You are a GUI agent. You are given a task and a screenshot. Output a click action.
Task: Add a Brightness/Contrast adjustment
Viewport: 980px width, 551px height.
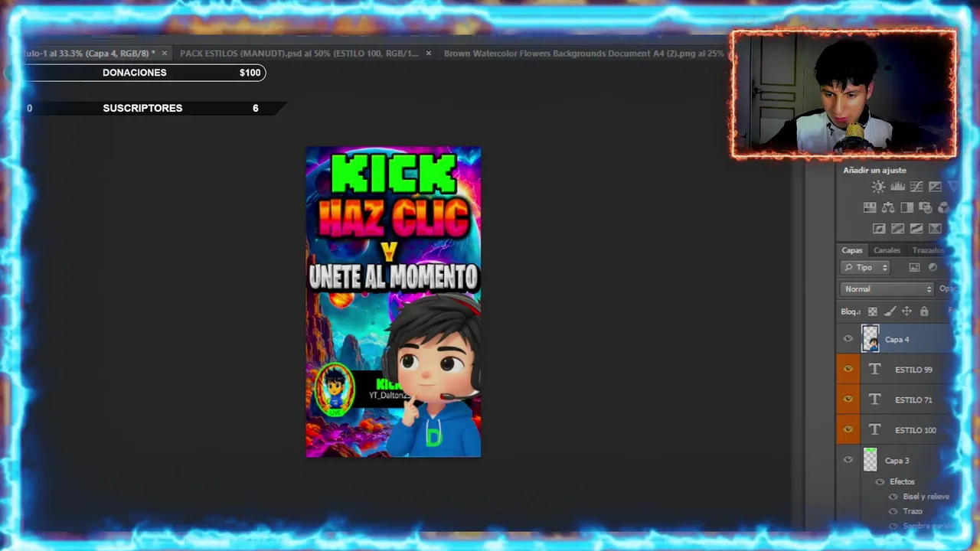(x=878, y=187)
